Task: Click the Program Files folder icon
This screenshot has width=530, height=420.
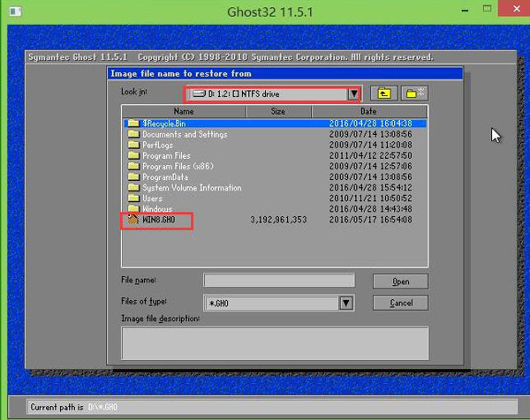Action: 133,155
